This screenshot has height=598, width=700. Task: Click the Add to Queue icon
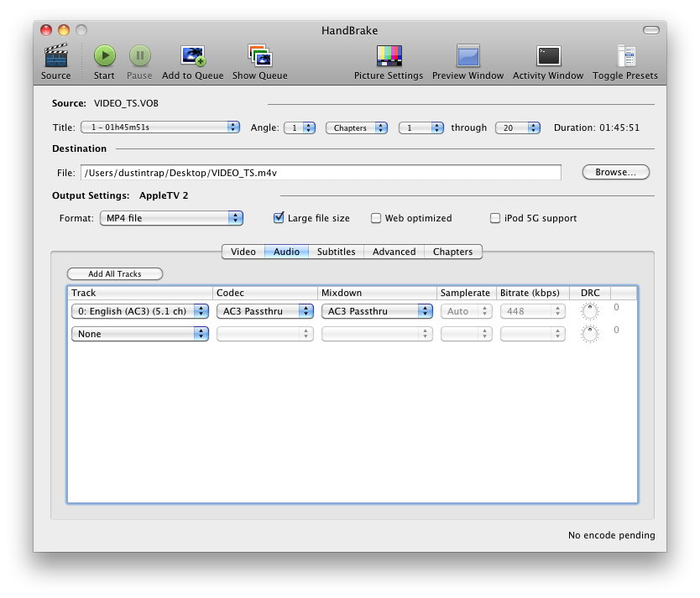193,55
